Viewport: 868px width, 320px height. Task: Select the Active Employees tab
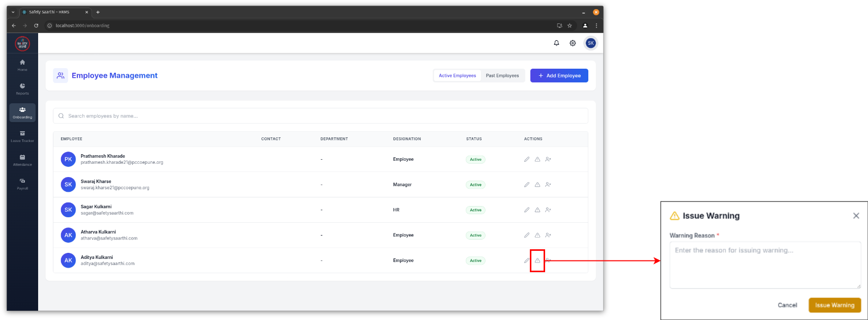(x=457, y=76)
